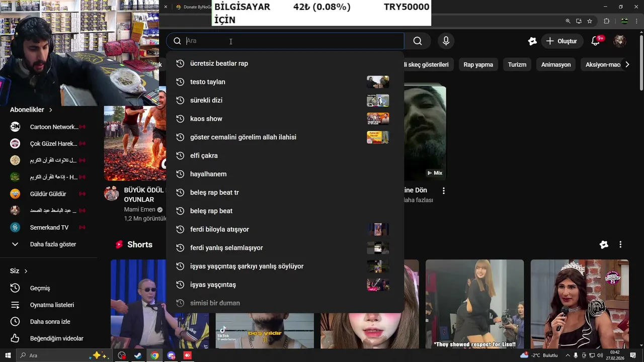Click Chrome zoom magnifier icon in address bar
Image resolution: width=644 pixels, height=362 pixels.
[568, 21]
